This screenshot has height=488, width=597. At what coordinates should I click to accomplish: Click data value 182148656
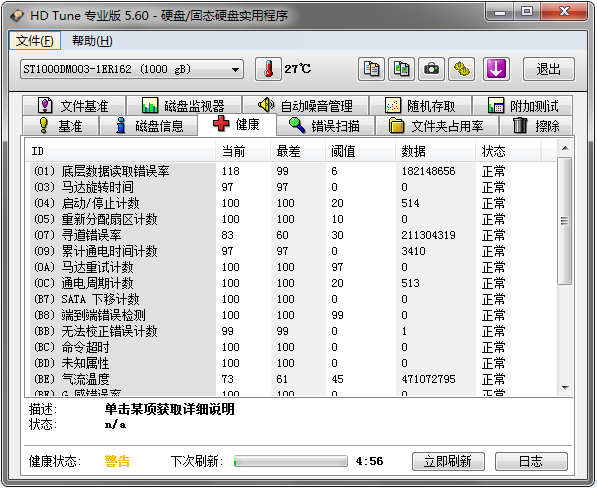click(x=428, y=171)
